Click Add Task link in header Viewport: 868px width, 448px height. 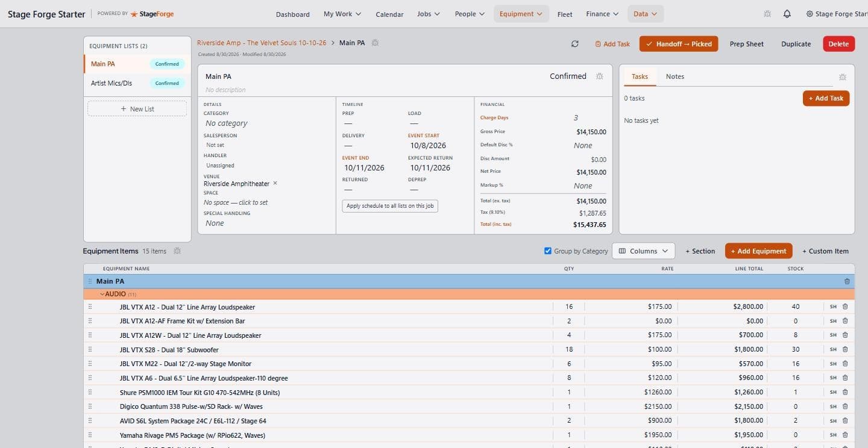[x=612, y=44]
